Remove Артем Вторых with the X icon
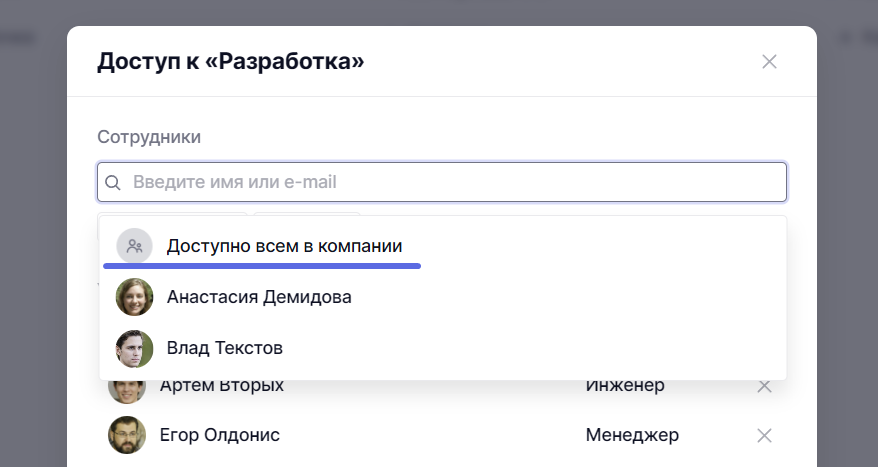The width and height of the screenshot is (878, 467). [x=764, y=386]
